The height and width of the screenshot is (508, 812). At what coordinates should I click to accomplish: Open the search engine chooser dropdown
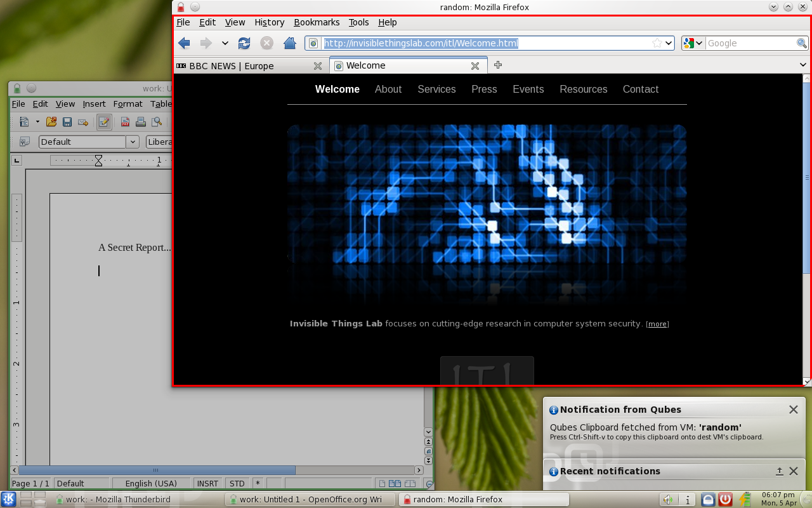tap(693, 43)
